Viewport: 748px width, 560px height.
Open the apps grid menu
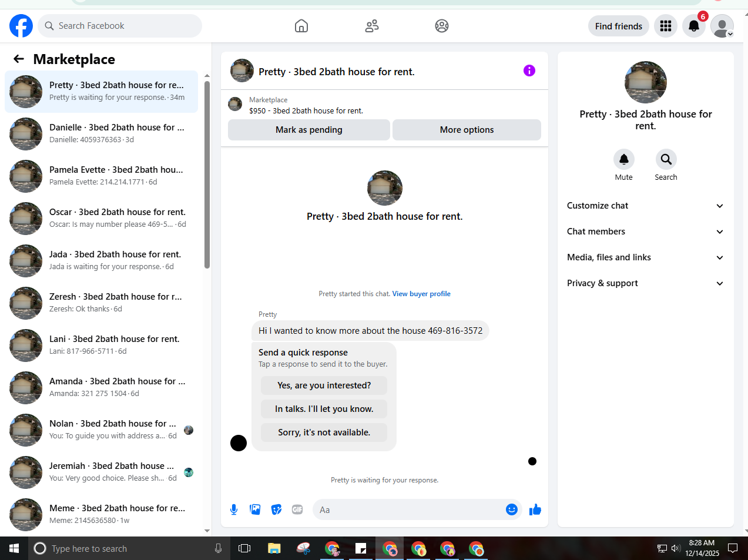[x=666, y=26]
